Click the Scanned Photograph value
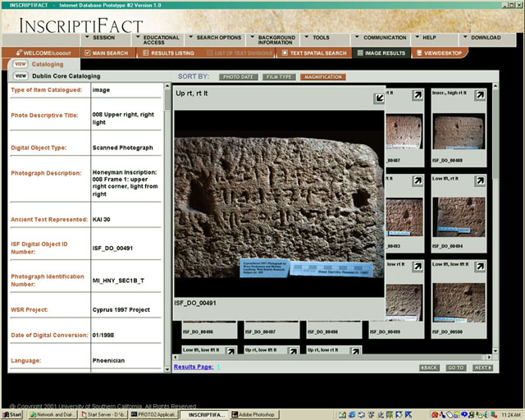Image resolution: width=525 pixels, height=420 pixels. (x=122, y=148)
